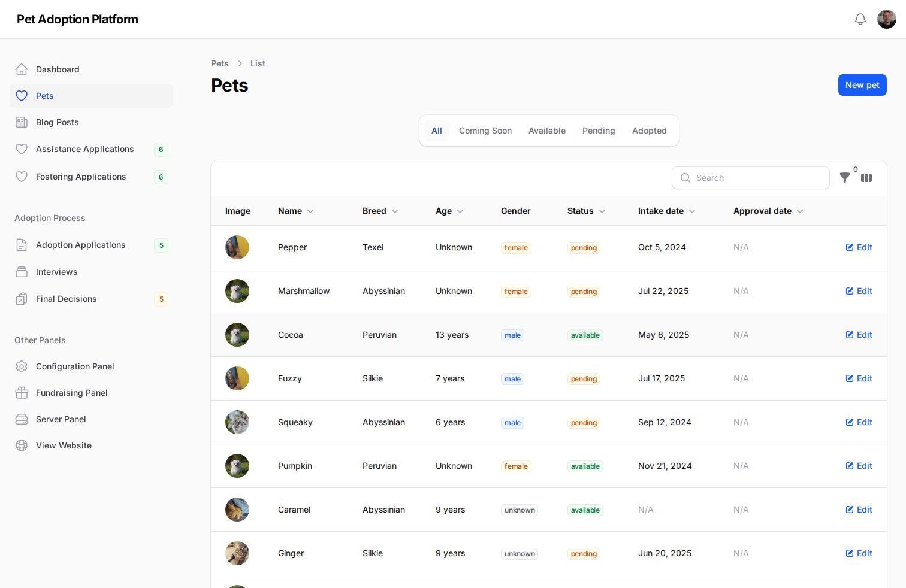The width and height of the screenshot is (906, 588).
Task: Click the Pets heart icon in sidebar
Action: click(22, 96)
